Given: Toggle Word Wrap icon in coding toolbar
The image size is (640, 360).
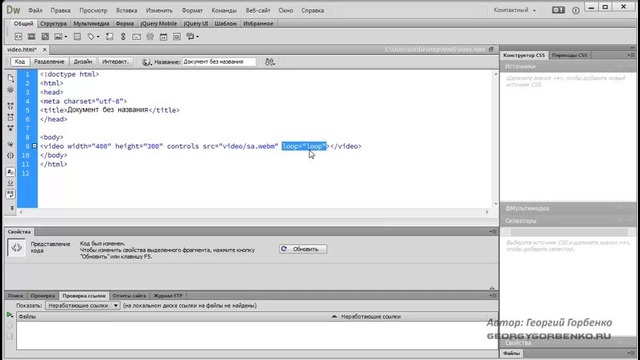Looking at the screenshot, I should click(x=11, y=194).
